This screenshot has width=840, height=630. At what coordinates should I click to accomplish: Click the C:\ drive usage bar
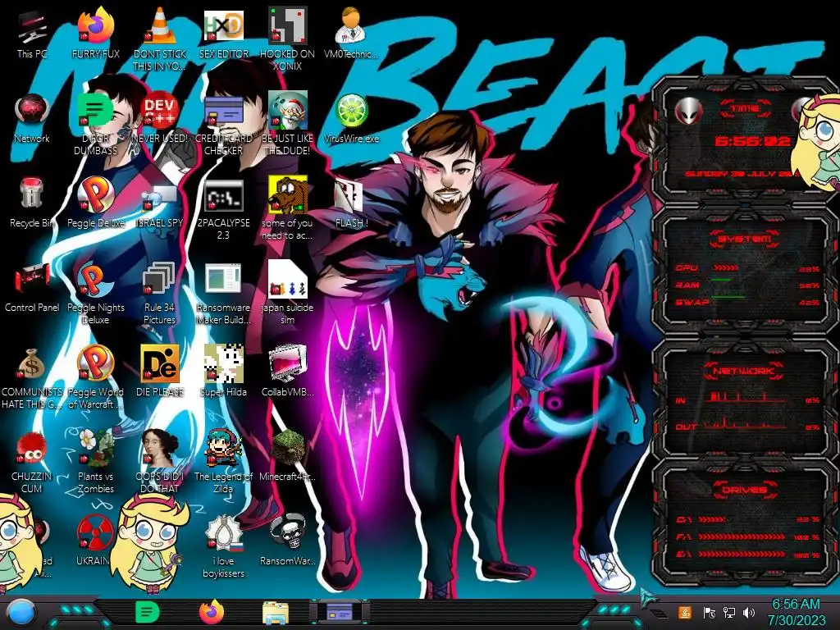[712, 519]
